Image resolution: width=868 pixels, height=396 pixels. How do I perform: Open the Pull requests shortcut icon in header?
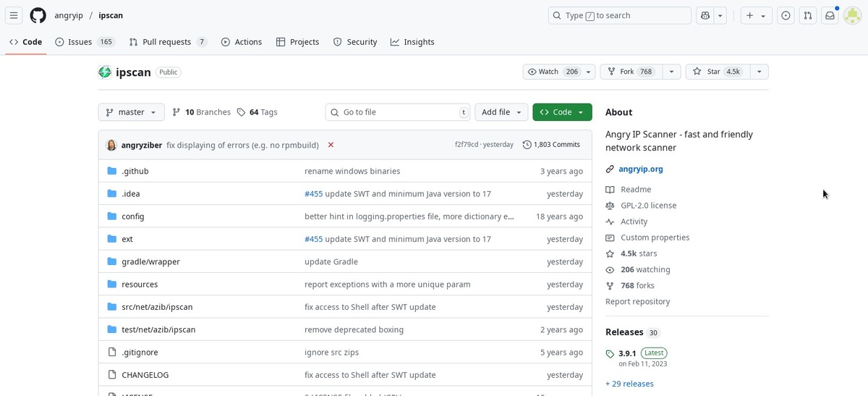[x=809, y=15]
